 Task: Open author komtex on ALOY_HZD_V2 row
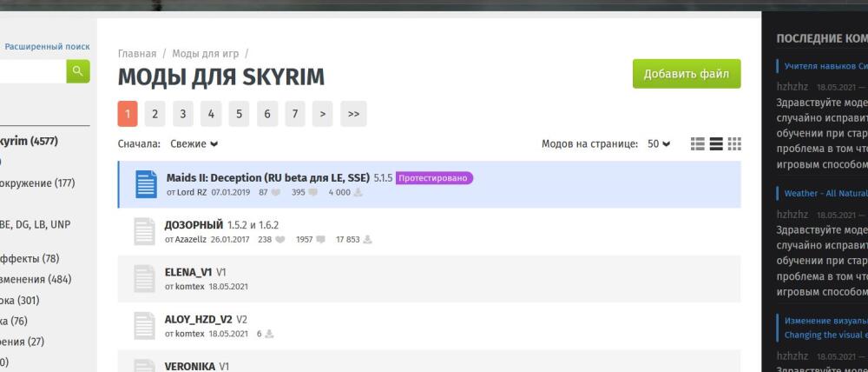pyautogui.click(x=190, y=334)
